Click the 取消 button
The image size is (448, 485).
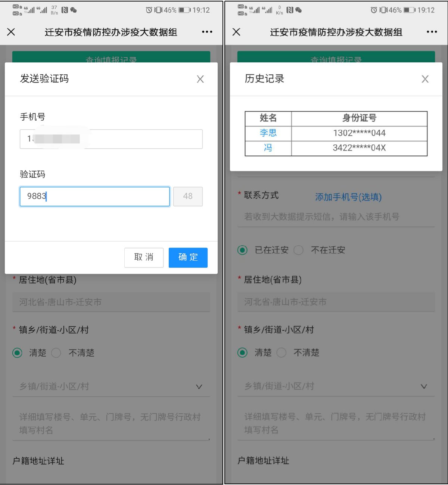coord(144,257)
